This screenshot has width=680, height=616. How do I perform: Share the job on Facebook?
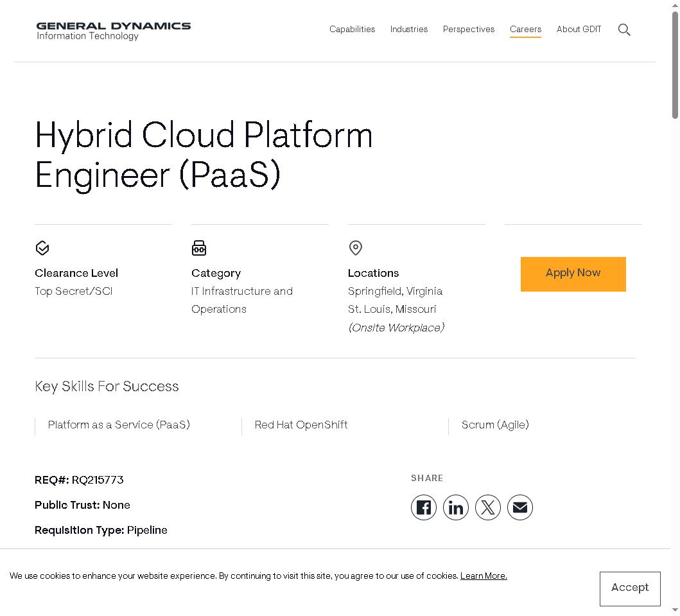(x=424, y=507)
